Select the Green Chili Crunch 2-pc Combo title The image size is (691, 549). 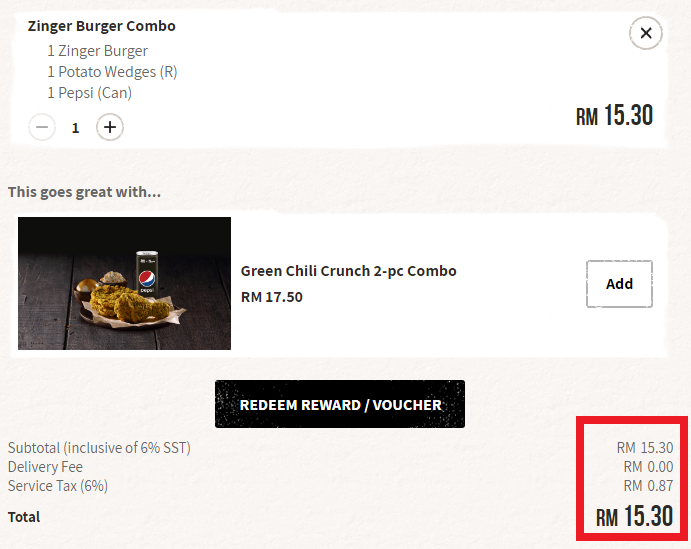pyautogui.click(x=349, y=271)
